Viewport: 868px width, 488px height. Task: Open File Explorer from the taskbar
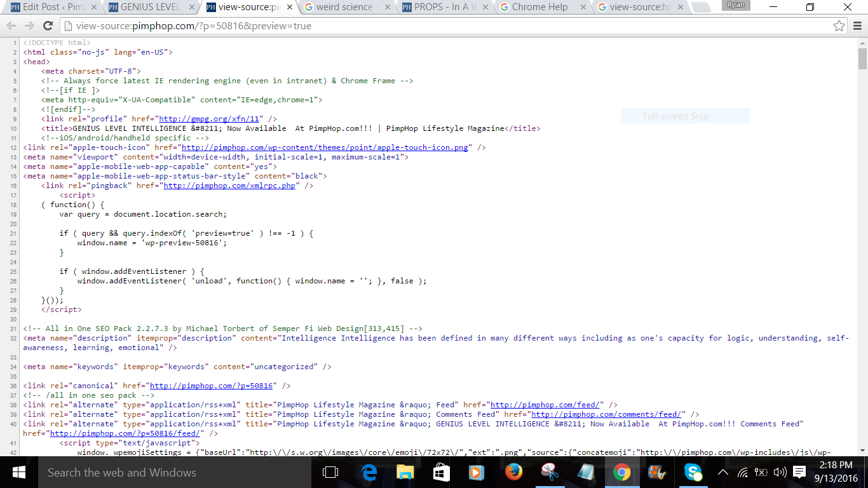(x=405, y=472)
